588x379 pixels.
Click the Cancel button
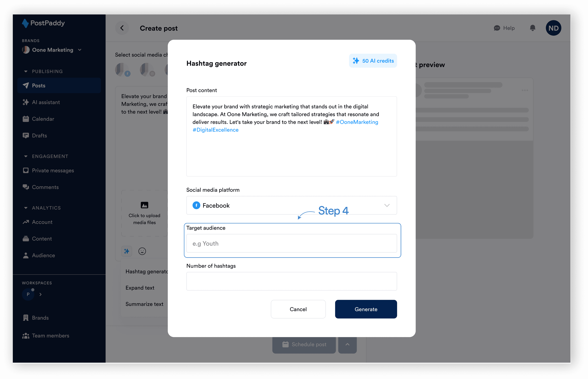298,309
